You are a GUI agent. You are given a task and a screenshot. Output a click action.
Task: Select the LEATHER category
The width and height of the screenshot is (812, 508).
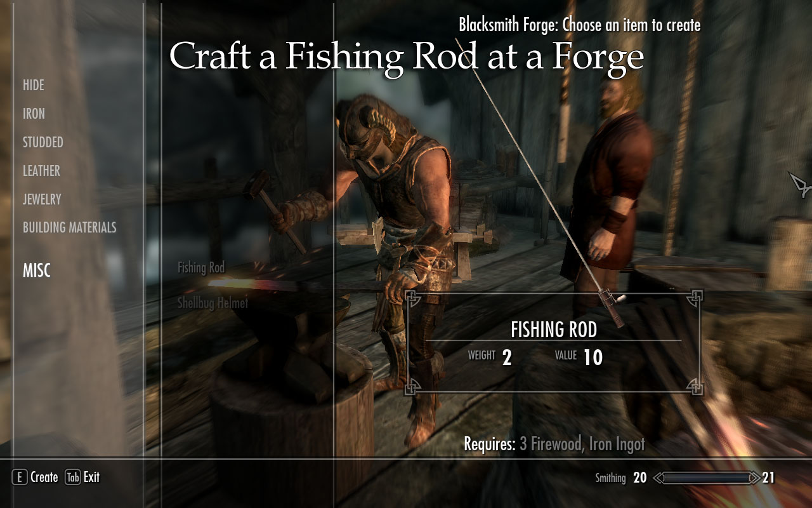tap(41, 171)
